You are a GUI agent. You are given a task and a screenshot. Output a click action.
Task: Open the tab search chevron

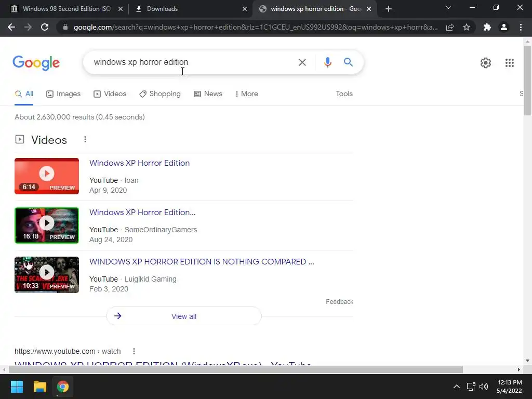[448, 7]
